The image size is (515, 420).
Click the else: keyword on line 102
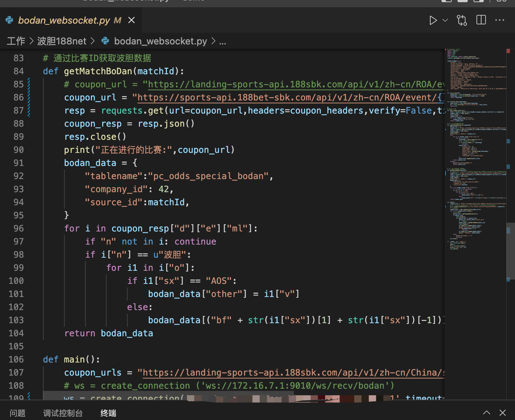point(140,307)
